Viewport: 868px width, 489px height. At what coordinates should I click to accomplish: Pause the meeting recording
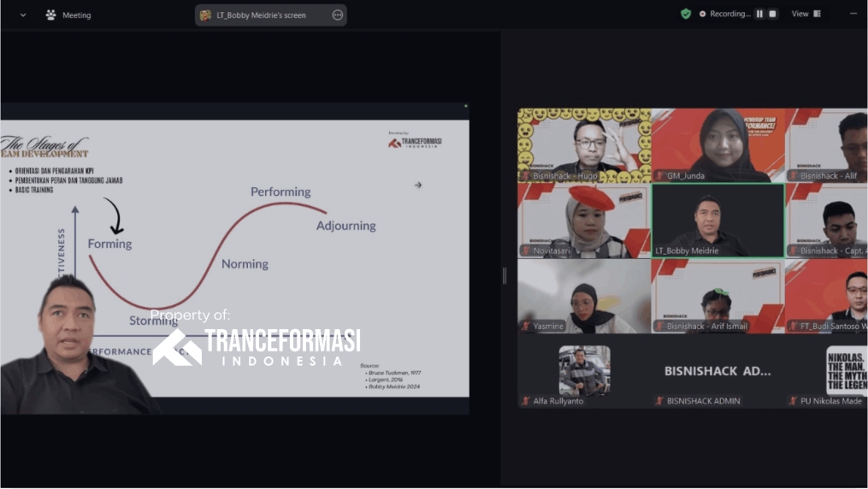coord(759,14)
